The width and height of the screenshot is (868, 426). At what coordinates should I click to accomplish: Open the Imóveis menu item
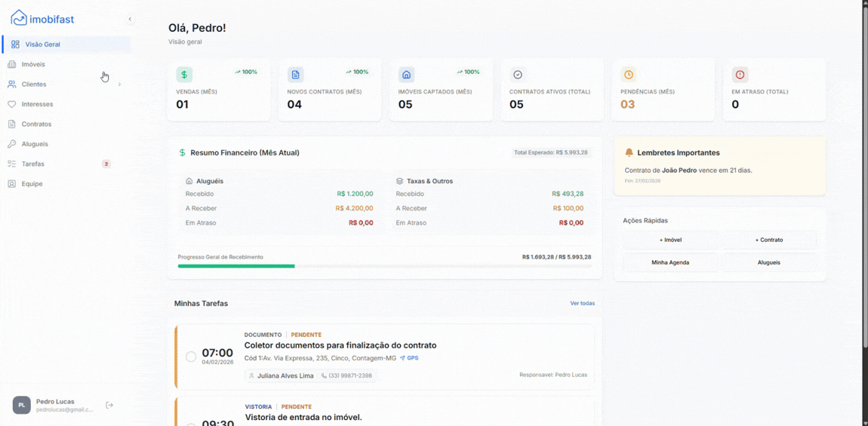(x=33, y=64)
